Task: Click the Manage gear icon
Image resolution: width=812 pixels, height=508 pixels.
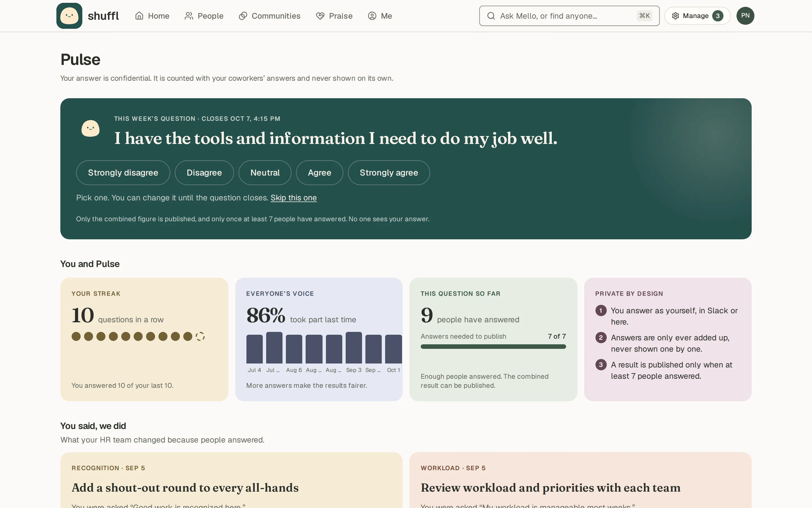Action: [676, 16]
